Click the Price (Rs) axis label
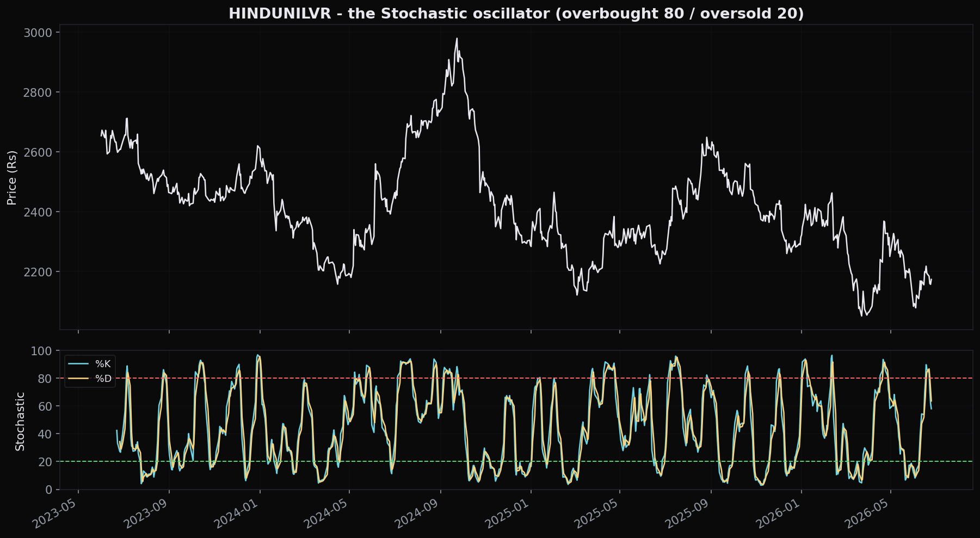 [12, 177]
